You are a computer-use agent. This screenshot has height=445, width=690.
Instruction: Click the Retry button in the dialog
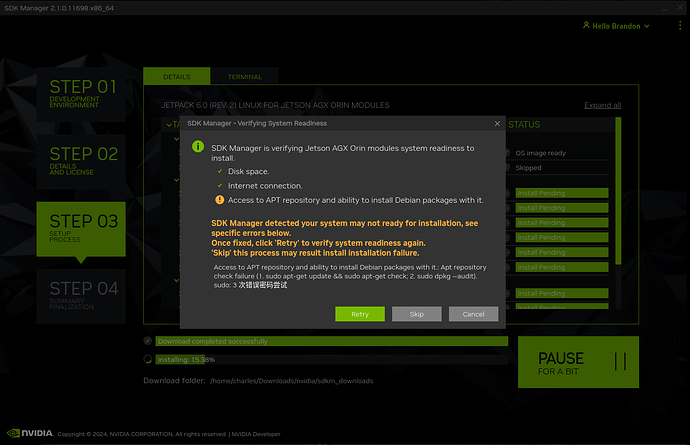[360, 314]
